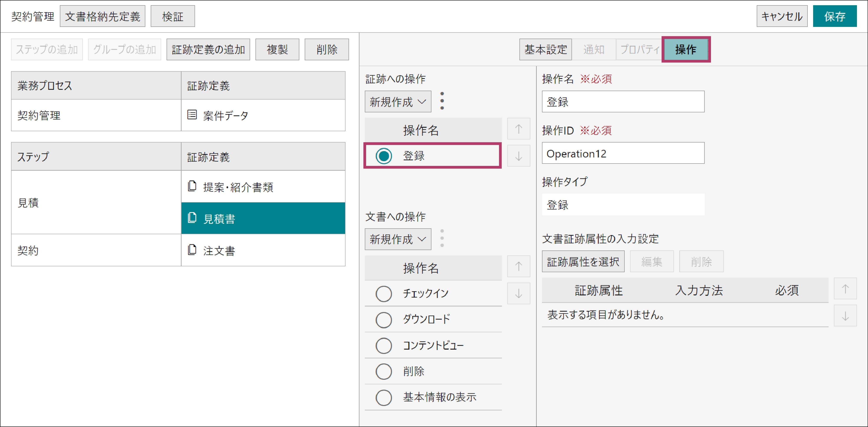Click the 操作タイプ field showing 登録
The image size is (868, 427).
click(623, 205)
